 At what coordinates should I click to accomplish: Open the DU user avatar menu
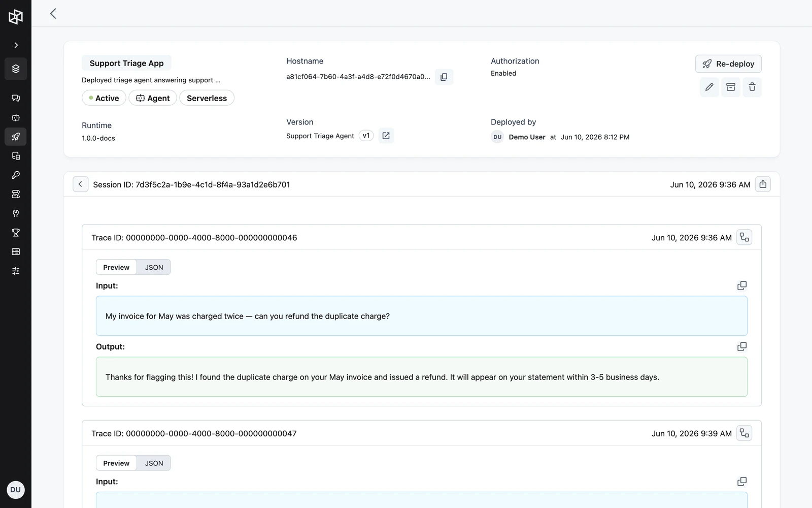[16, 490]
